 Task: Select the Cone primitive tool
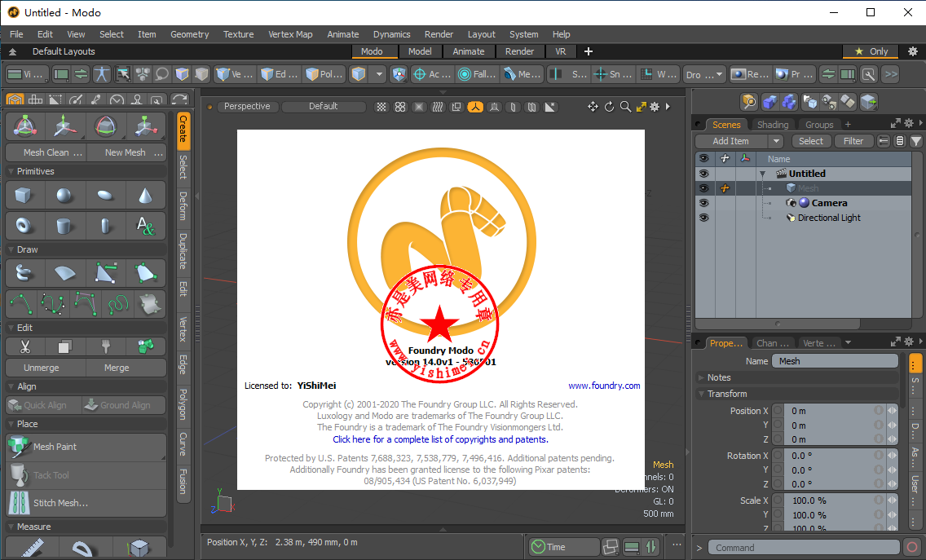point(145,196)
